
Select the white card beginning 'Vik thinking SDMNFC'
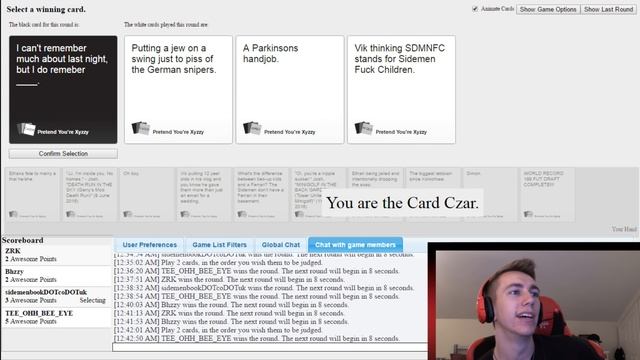[401, 89]
